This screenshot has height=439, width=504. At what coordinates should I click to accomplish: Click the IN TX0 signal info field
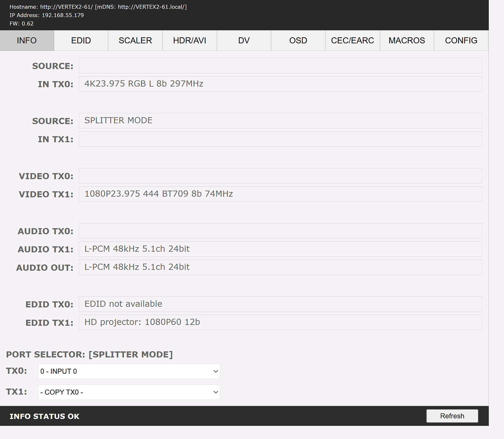280,84
